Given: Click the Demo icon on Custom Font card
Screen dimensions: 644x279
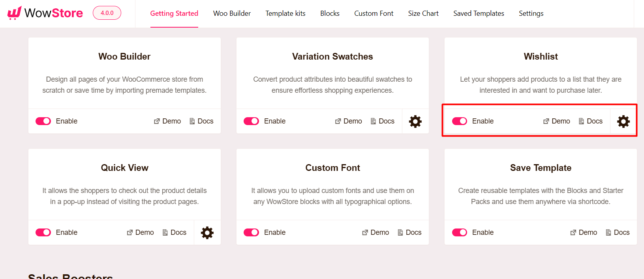Looking at the screenshot, I should point(364,232).
